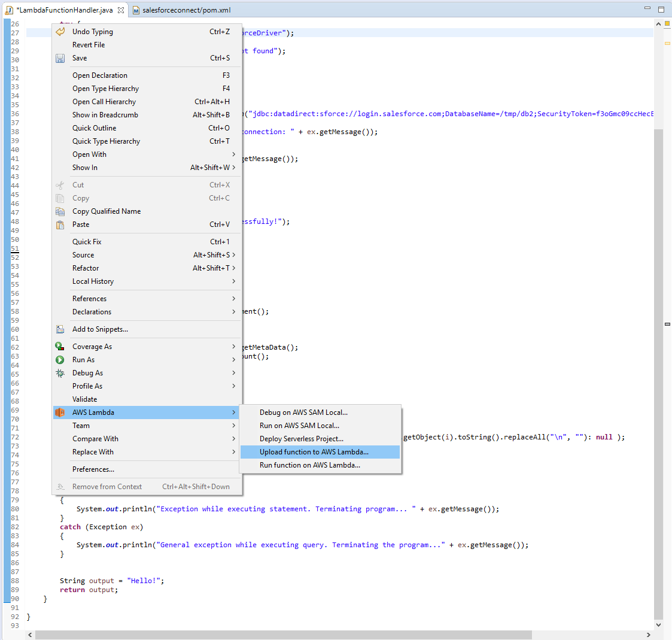Minimize the editor area
672x640 pixels.
[x=647, y=8]
